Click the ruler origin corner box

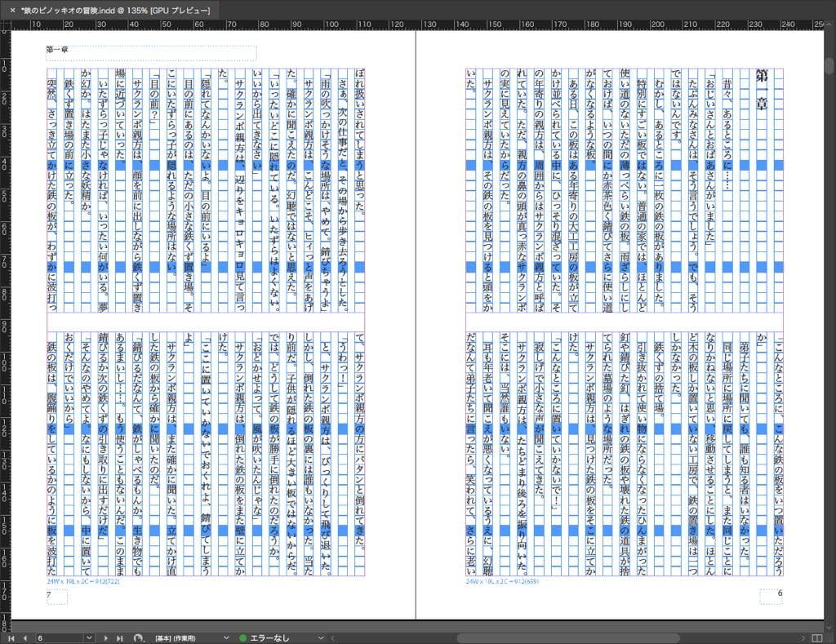click(x=5, y=25)
